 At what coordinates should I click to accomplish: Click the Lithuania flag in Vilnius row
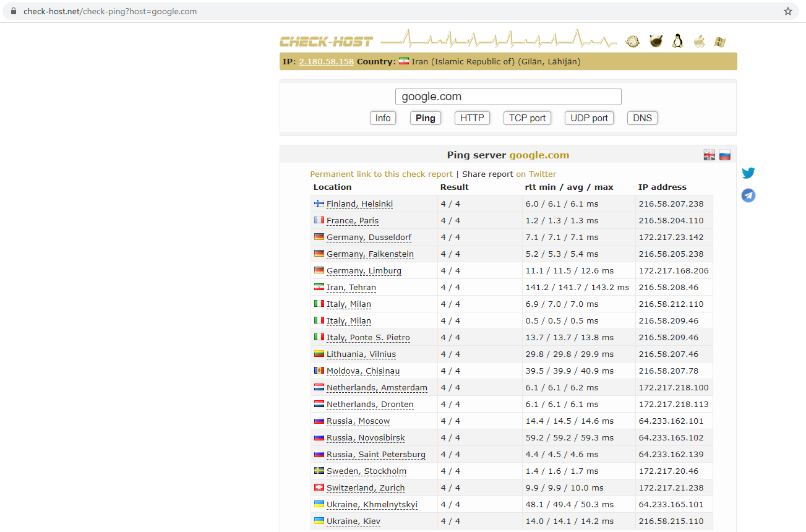[x=319, y=354]
